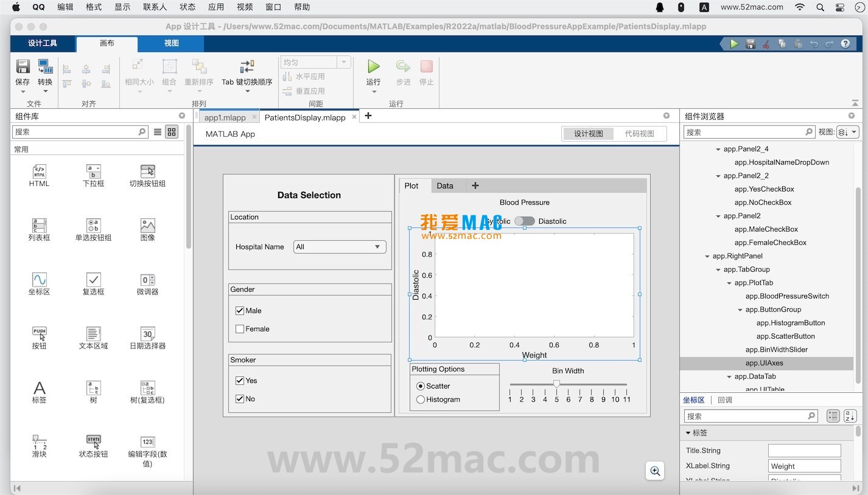Click the help question mark icon
The height and width of the screenshot is (495, 868).
point(845,44)
